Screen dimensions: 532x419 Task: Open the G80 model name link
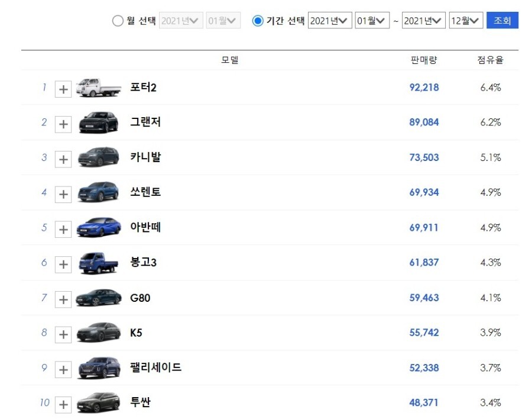(x=140, y=298)
